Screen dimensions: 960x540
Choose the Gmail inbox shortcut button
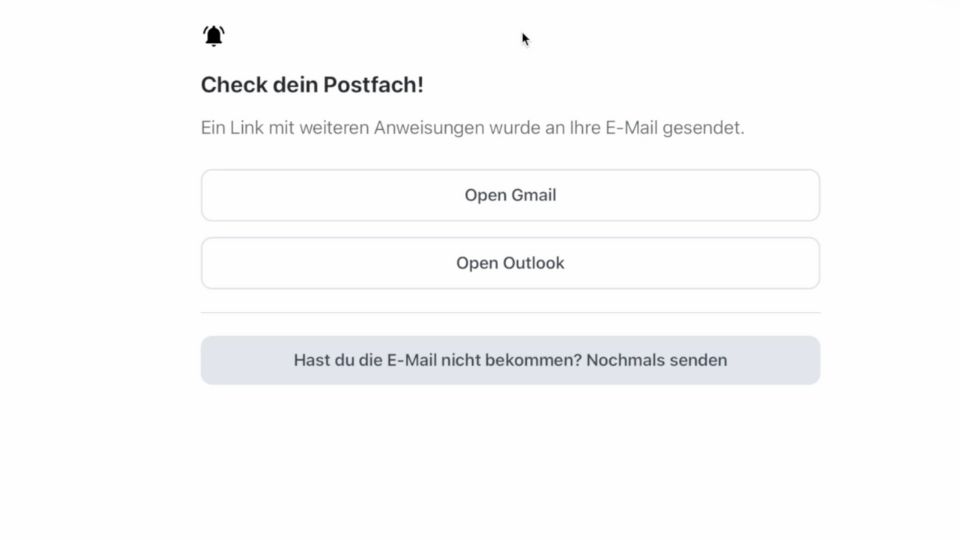[510, 195]
